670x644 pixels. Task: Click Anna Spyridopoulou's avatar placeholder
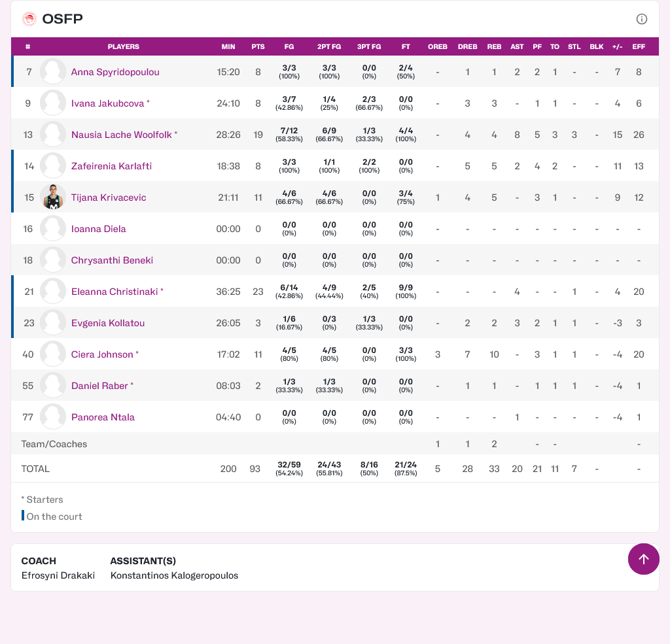53,72
